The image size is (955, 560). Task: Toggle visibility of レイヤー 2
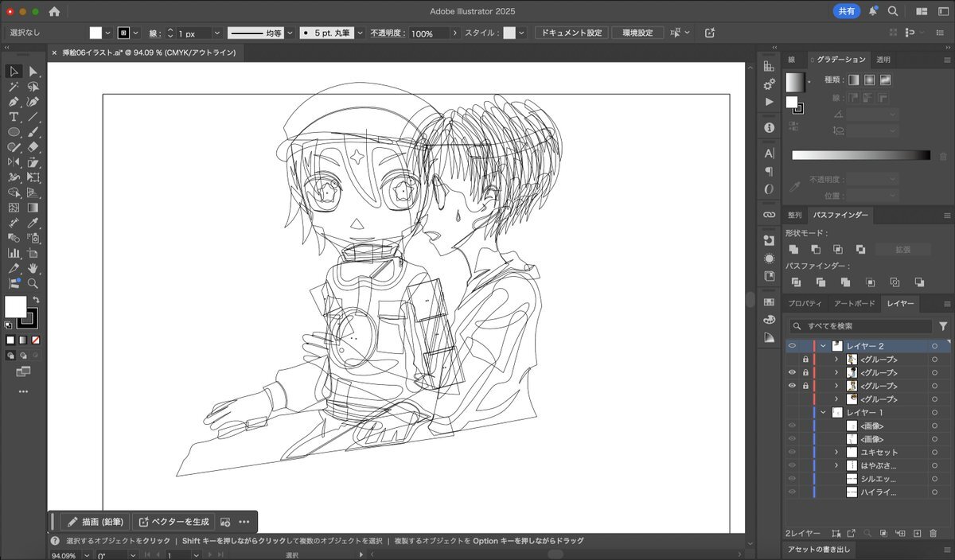[792, 346]
